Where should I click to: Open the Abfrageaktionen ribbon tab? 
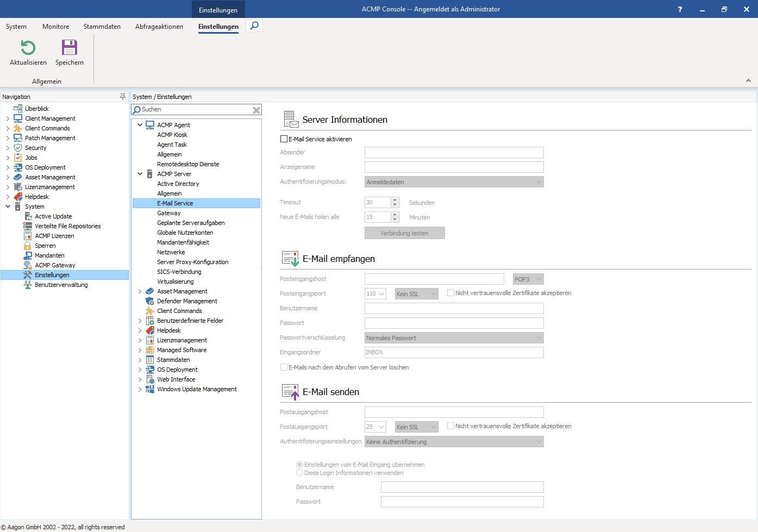click(x=159, y=27)
